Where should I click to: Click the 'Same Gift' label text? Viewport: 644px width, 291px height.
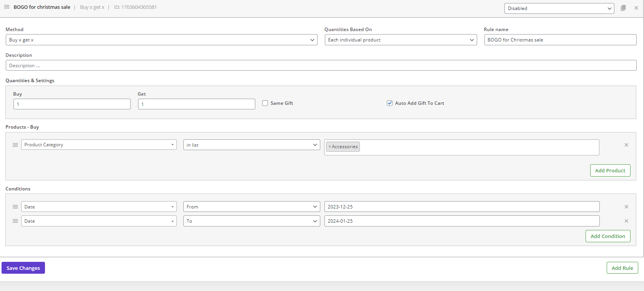coord(282,103)
